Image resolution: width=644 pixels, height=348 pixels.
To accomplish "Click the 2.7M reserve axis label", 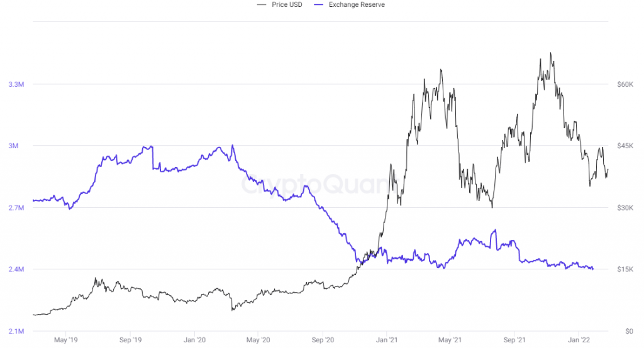I will (x=15, y=208).
